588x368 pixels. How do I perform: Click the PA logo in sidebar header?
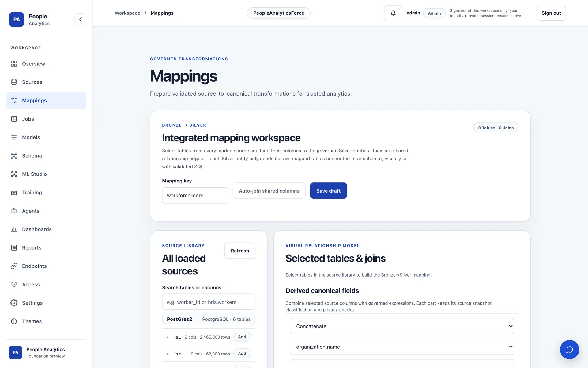coord(17,19)
